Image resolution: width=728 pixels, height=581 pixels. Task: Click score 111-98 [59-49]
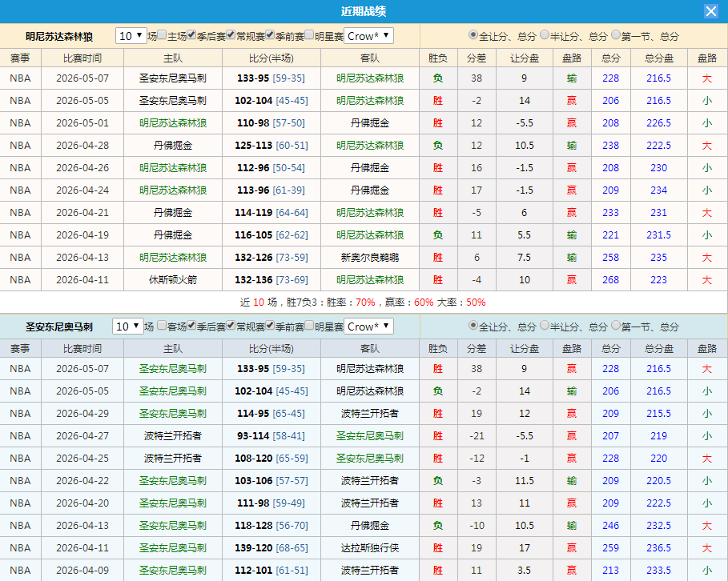click(x=271, y=503)
